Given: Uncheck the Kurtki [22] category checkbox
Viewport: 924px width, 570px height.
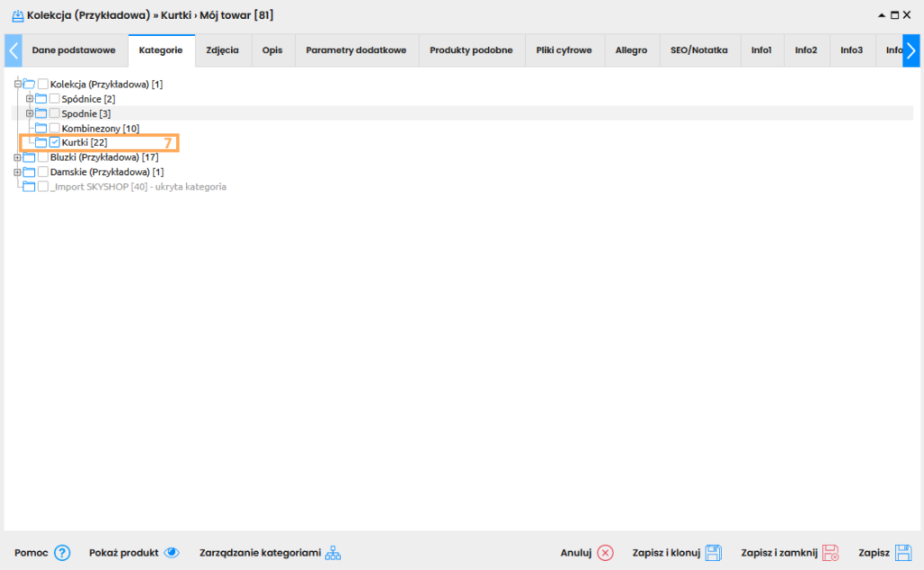Looking at the screenshot, I should coord(55,142).
